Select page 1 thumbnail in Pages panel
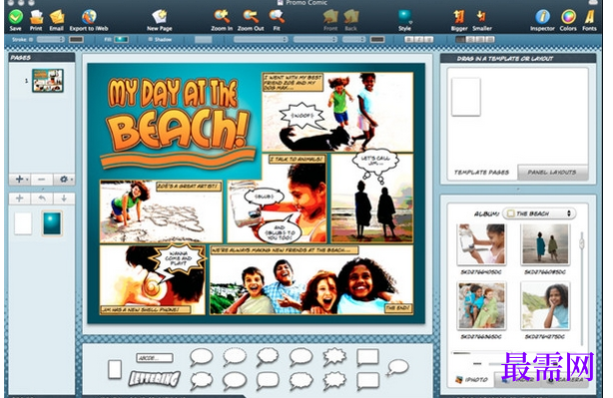This screenshot has width=613, height=398. [48, 81]
